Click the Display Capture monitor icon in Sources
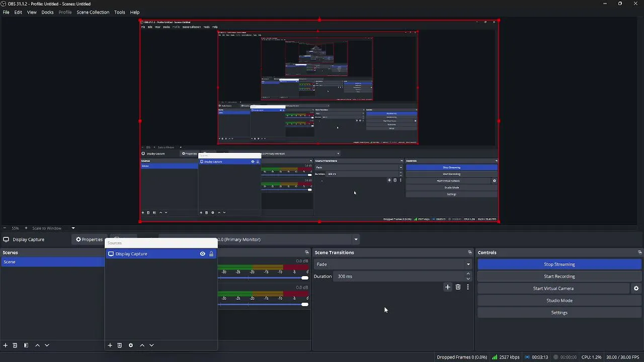Image resolution: width=644 pixels, height=362 pixels. coord(111,254)
